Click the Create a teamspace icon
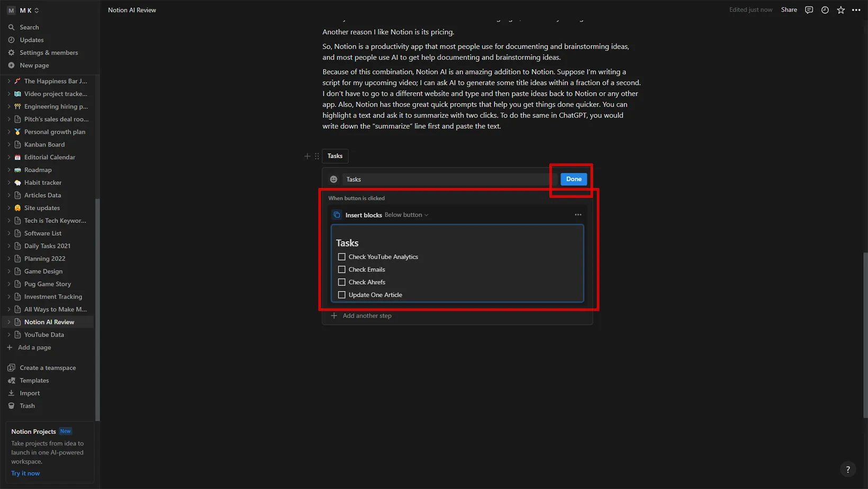This screenshot has width=868, height=489. click(x=11, y=368)
